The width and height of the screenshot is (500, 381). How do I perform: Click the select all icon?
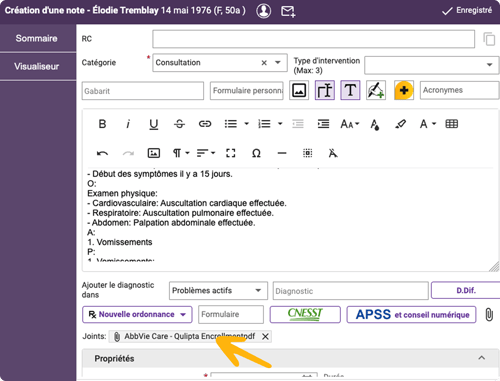click(x=307, y=153)
